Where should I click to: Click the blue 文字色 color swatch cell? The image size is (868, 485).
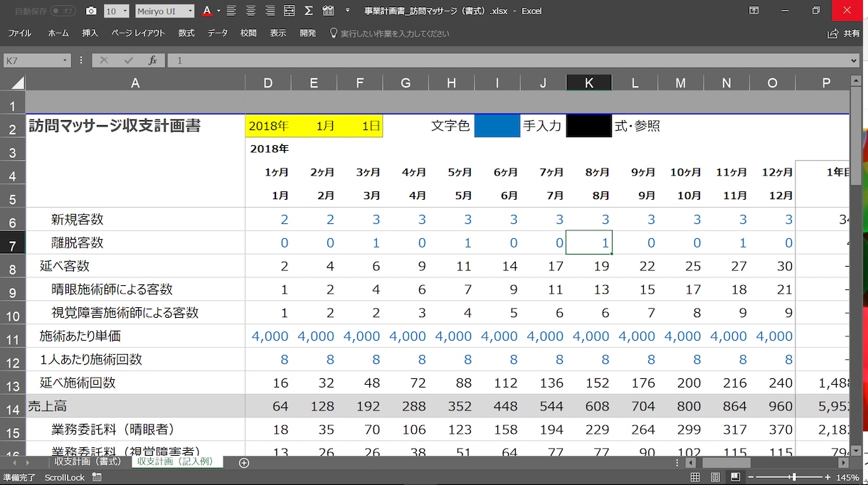(x=497, y=126)
